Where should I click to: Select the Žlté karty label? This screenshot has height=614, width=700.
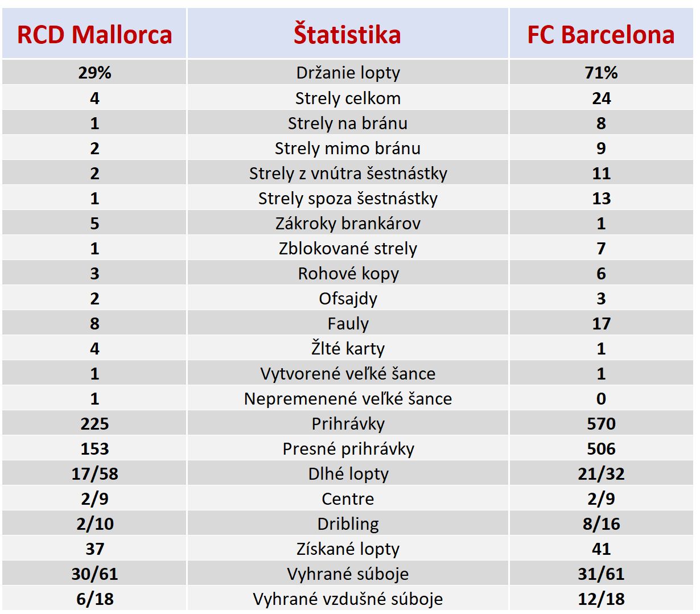(x=348, y=348)
